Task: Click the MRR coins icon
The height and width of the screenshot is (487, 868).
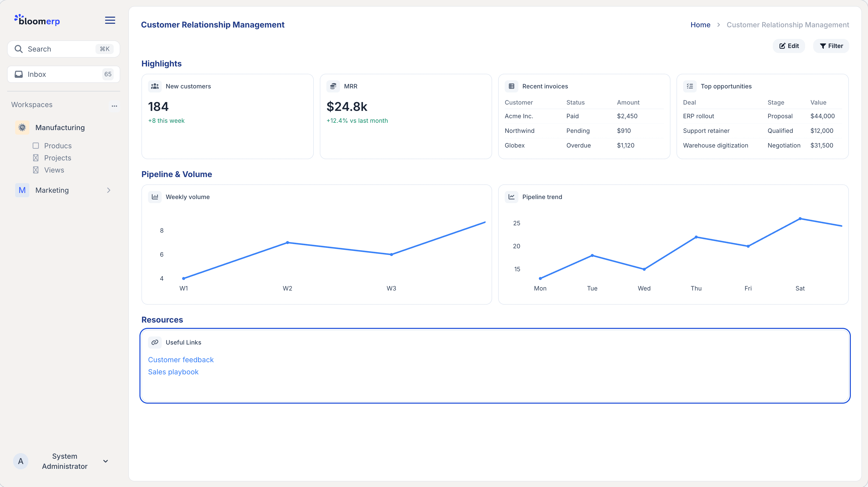Action: click(333, 86)
